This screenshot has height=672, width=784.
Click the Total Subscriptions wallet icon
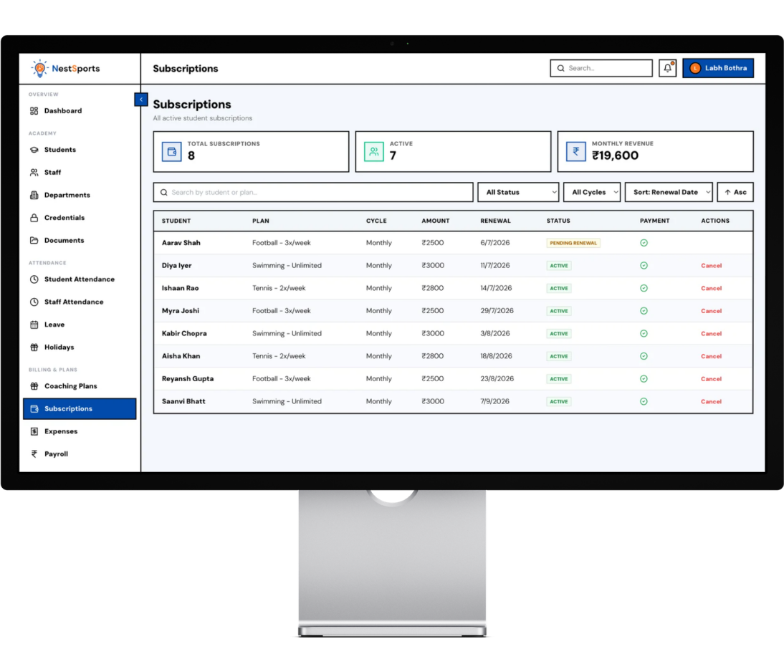click(x=171, y=151)
